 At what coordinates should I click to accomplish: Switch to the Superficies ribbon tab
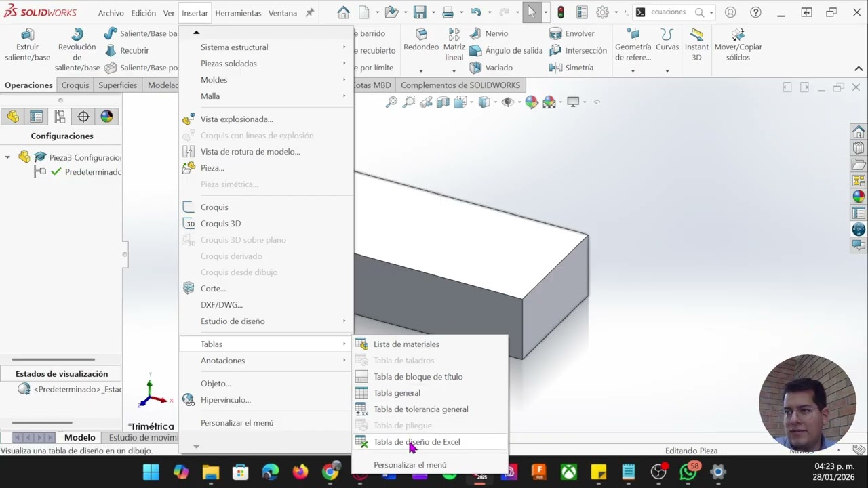point(118,85)
